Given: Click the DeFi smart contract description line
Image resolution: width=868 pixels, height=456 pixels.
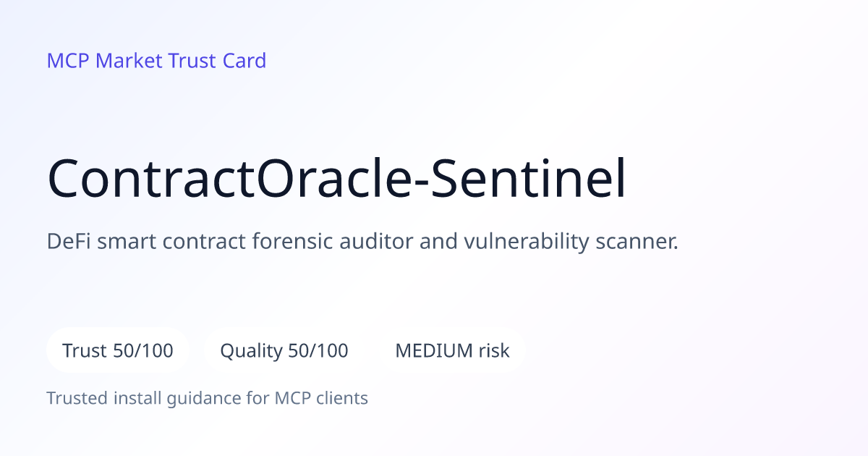Looking at the screenshot, I should [x=362, y=242].
